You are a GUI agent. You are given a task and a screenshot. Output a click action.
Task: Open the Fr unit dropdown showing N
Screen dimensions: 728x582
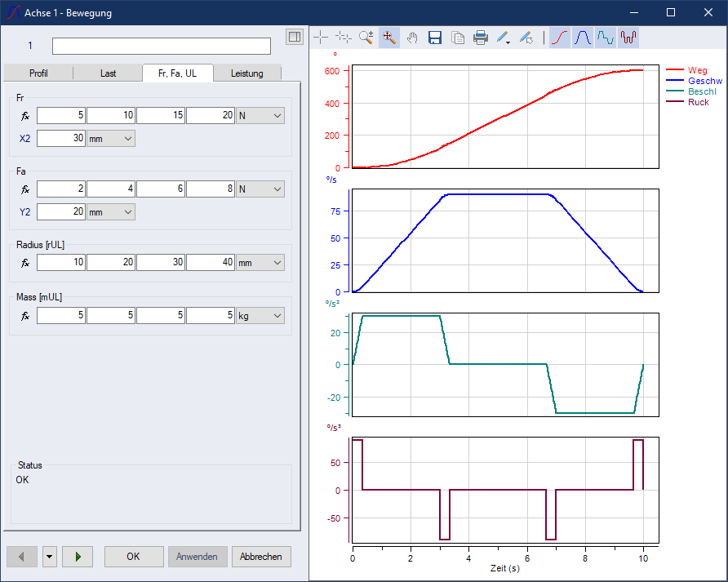260,116
